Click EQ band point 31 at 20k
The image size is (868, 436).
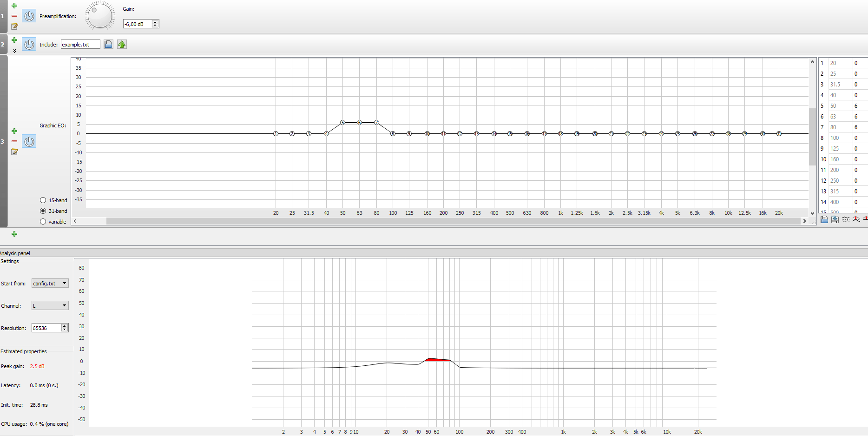[x=779, y=134]
